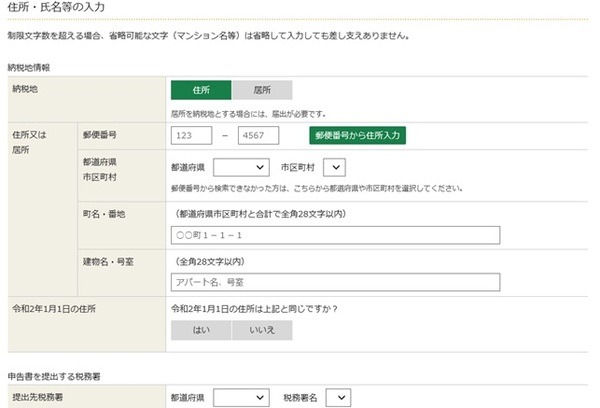This screenshot has width=600, height=408.
Task: Click the 申告書を提出する税務署 section label
Action: tap(54, 377)
